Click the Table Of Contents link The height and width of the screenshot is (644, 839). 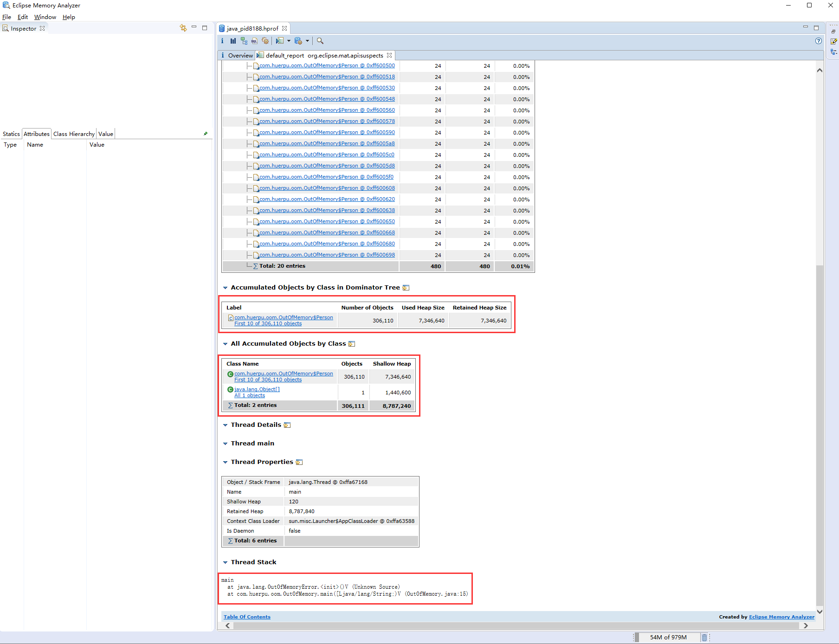tap(247, 617)
